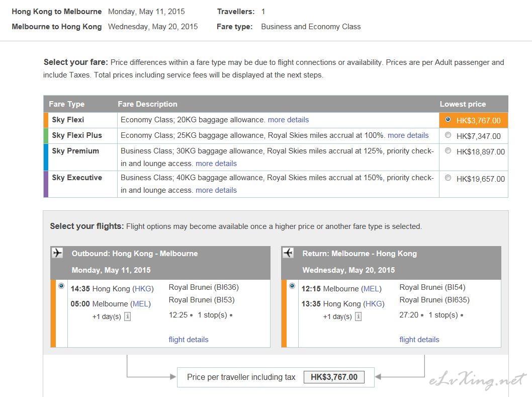Open more details for Sky Flexi Plus

408,135
